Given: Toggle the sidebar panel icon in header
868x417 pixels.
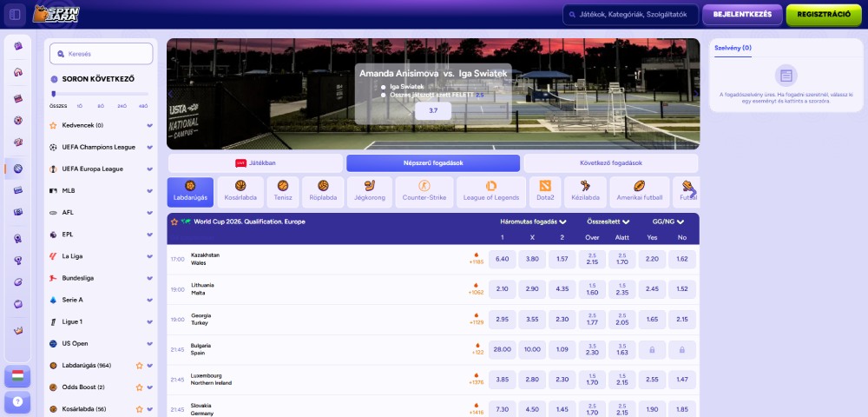Looking at the screenshot, I should tap(15, 15).
